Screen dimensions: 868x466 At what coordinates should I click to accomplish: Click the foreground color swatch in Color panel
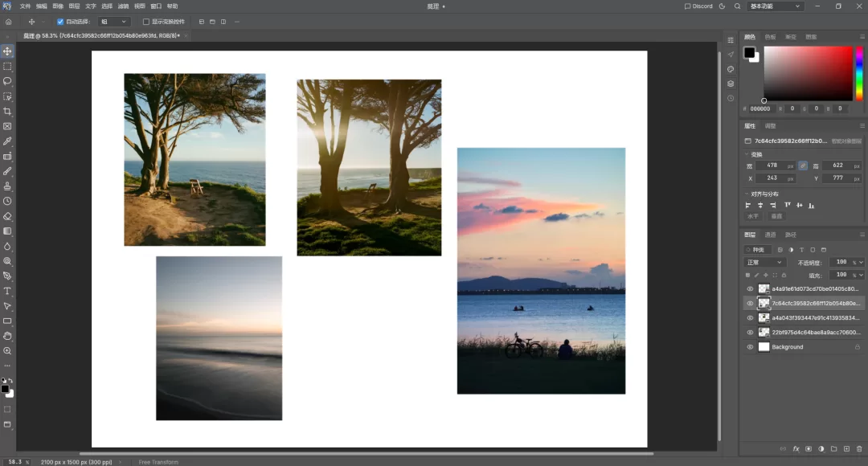(749, 52)
